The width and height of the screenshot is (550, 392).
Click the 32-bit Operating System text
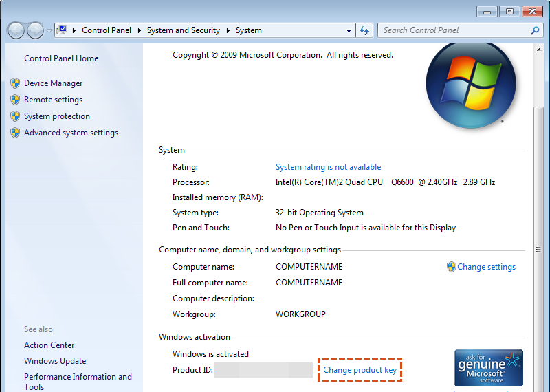pyautogui.click(x=319, y=213)
